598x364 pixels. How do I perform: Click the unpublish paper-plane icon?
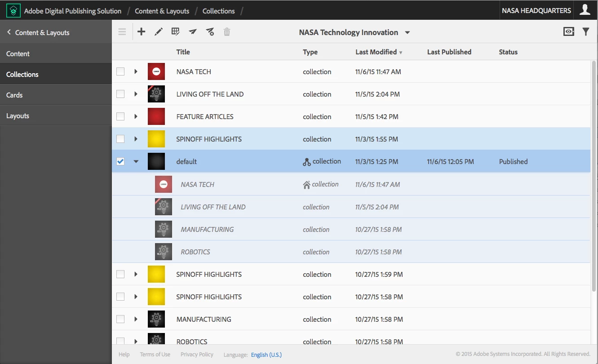coord(210,32)
